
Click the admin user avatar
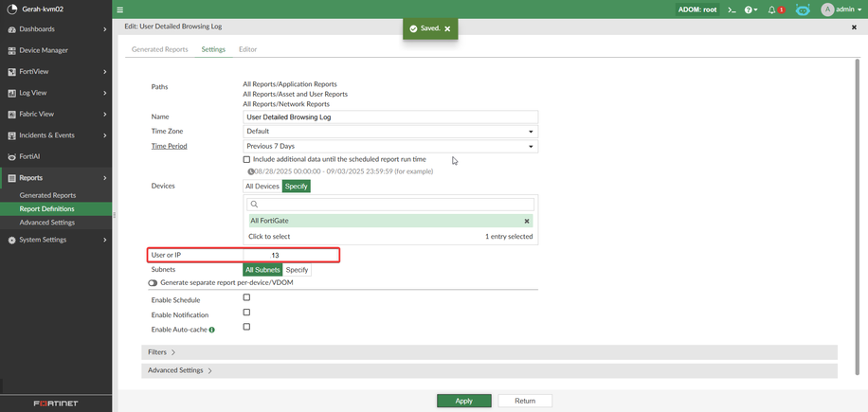[827, 9]
